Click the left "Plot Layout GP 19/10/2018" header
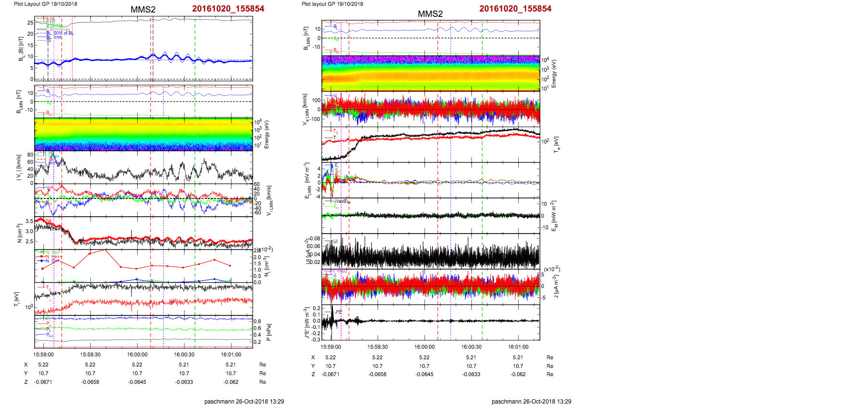Screen dimensions: 868x405 [45, 4]
